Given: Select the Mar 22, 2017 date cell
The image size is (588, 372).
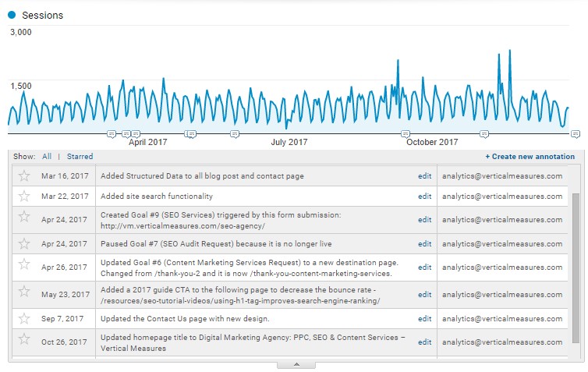Looking at the screenshot, I should click(65, 197).
